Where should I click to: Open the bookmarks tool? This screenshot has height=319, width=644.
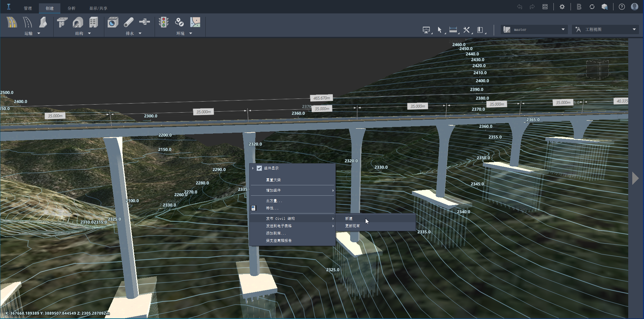[x=480, y=30]
